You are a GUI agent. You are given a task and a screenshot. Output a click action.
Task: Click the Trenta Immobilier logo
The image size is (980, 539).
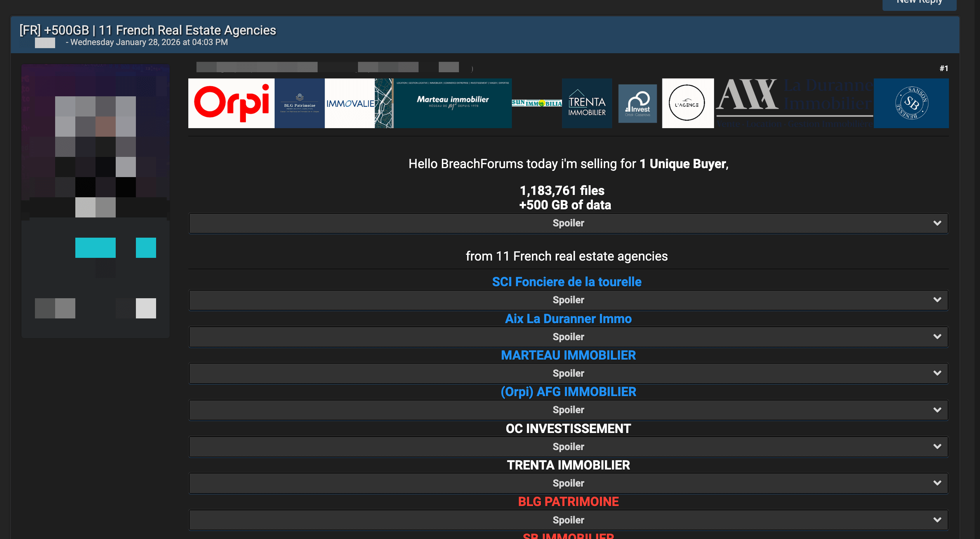587,103
